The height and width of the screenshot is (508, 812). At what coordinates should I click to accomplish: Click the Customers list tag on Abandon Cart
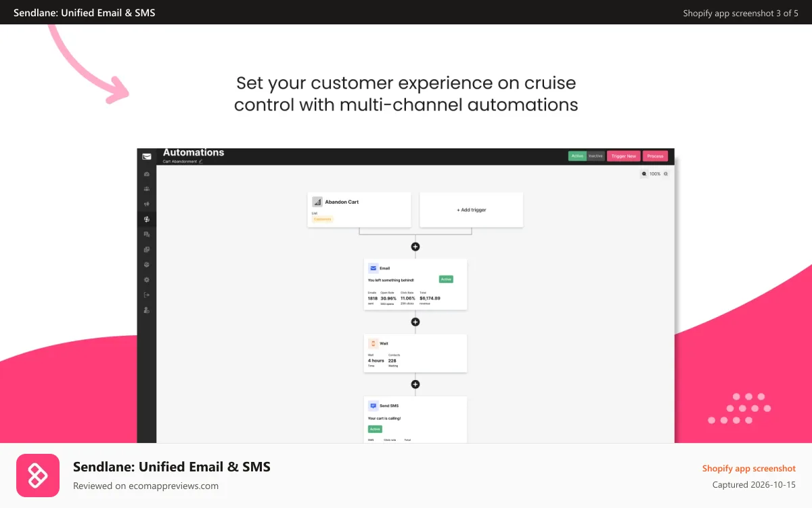point(323,219)
